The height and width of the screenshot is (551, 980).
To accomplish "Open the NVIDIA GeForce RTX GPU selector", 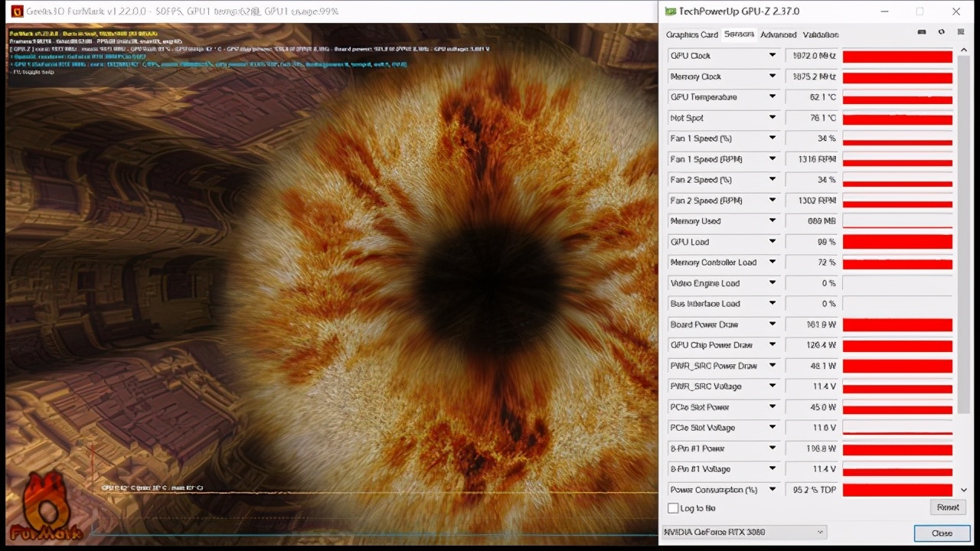I will [x=744, y=532].
